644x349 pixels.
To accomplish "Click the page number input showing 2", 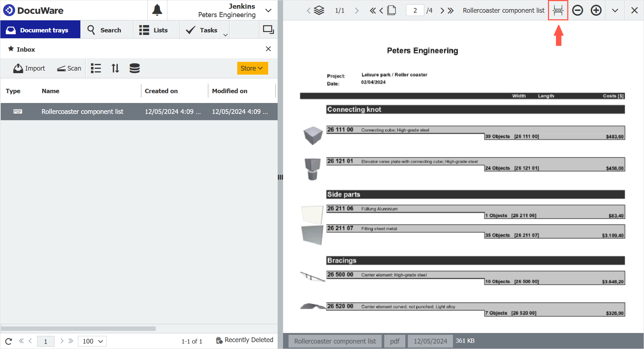I will coord(415,10).
